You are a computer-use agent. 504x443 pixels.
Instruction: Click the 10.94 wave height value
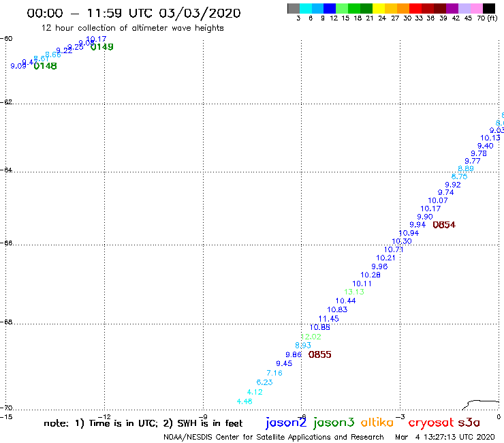point(409,233)
